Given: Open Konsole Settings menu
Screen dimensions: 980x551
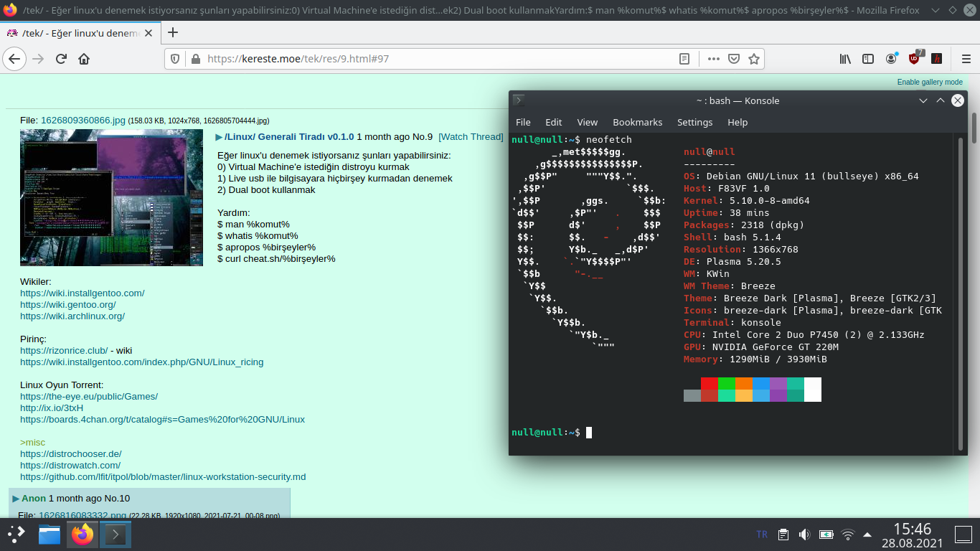Looking at the screenshot, I should point(695,122).
